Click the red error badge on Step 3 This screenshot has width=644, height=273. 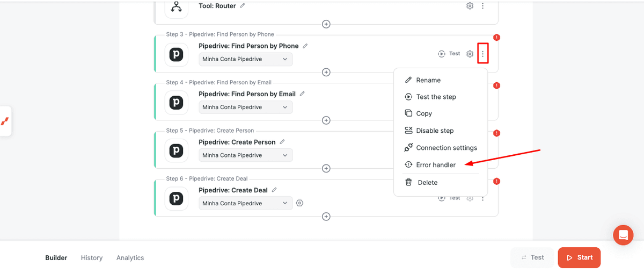click(x=496, y=38)
